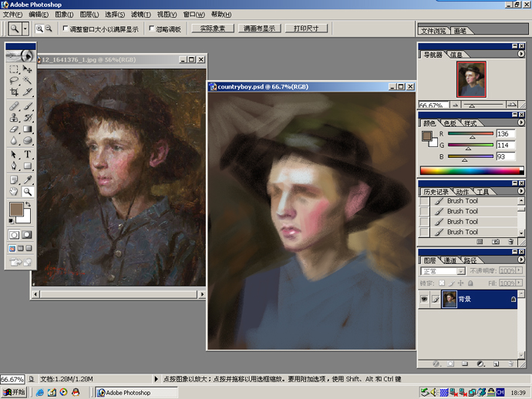This screenshot has width=532, height=399.
Task: Create new layer in Layers panel
Action: (x=496, y=364)
